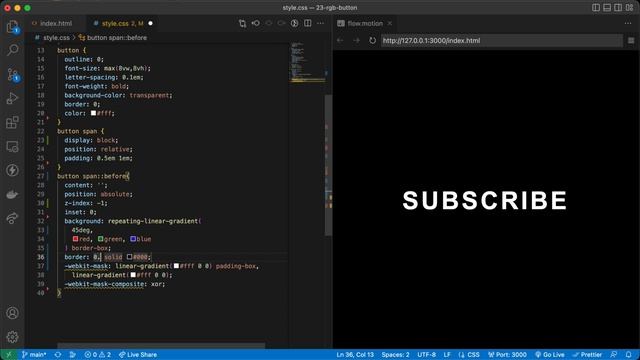Open the preview panel's more actions menu
Image resolution: width=640 pixels, height=360 pixels.
point(628,23)
